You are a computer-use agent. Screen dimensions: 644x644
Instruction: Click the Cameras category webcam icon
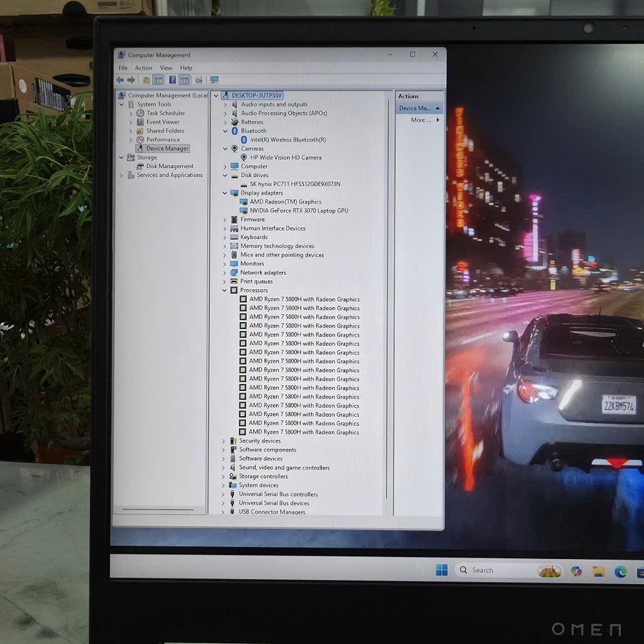[x=234, y=148]
